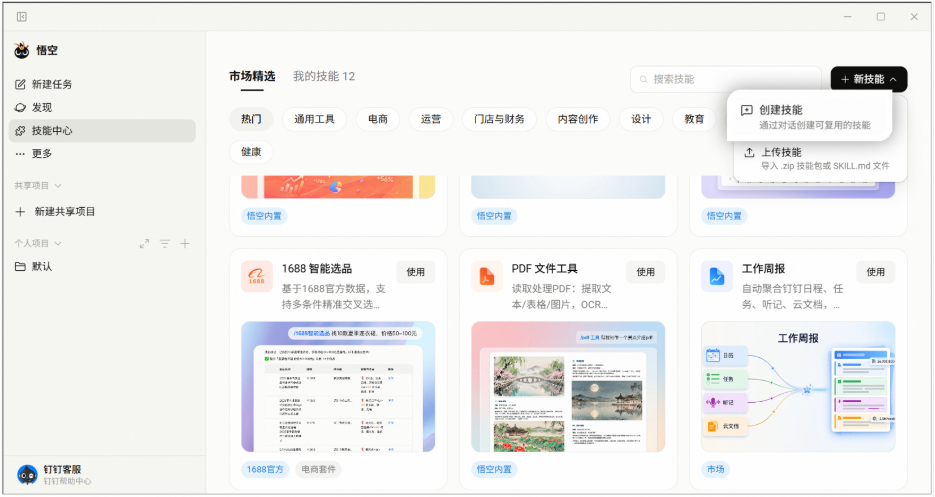Use the 工作周报 skill
Image resolution: width=935 pixels, height=497 pixels.
875,272
